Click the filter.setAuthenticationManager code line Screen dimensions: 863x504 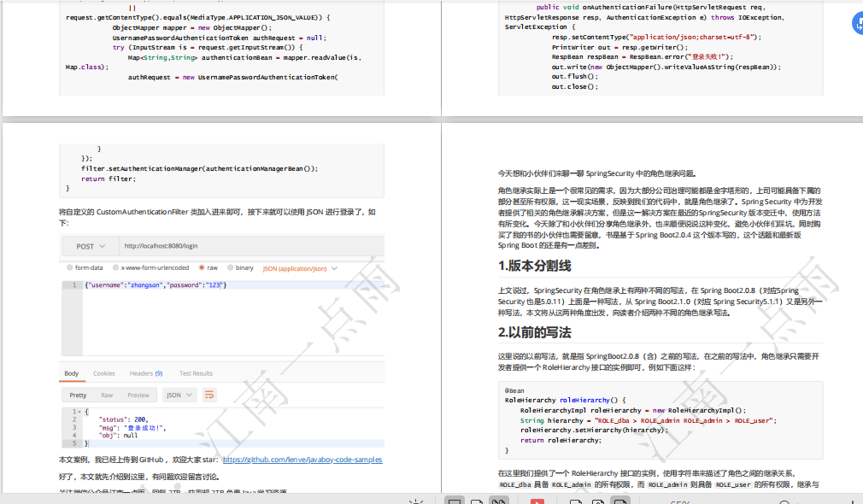tap(199, 169)
